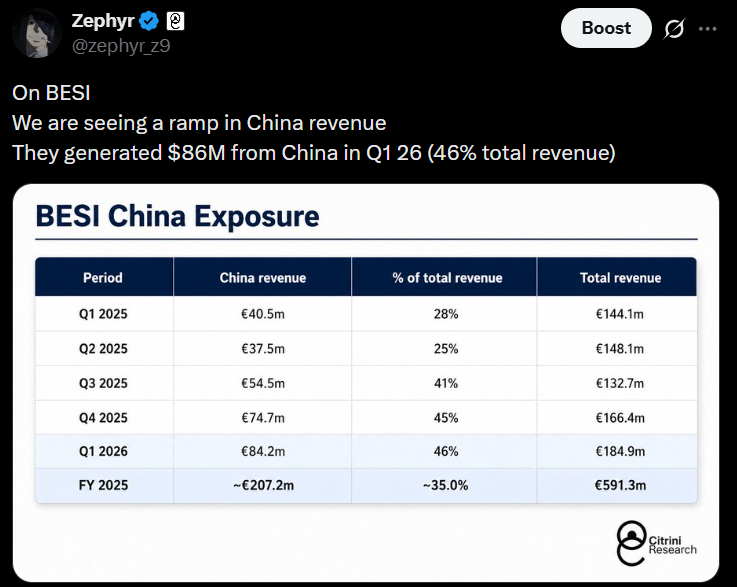Click the €84.2m China revenue value

pyautogui.click(x=263, y=451)
